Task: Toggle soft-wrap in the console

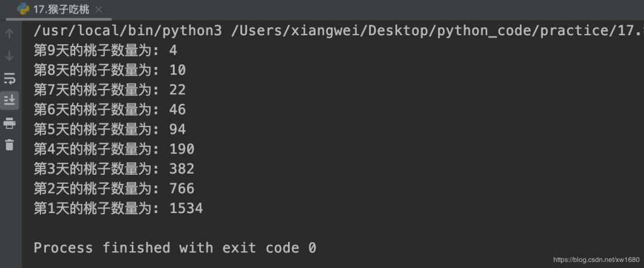Action: (x=10, y=78)
